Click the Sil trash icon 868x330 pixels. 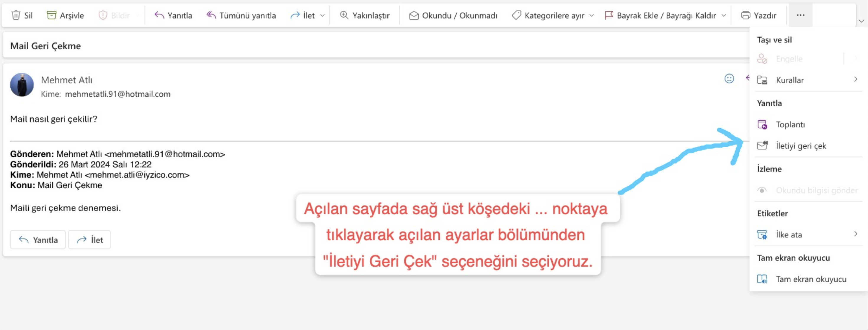16,15
